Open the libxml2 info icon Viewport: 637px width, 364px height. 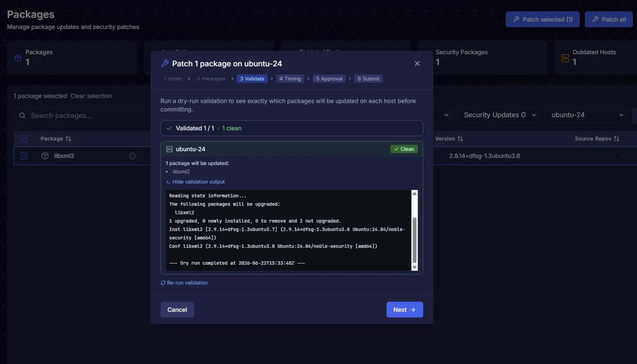click(x=132, y=156)
